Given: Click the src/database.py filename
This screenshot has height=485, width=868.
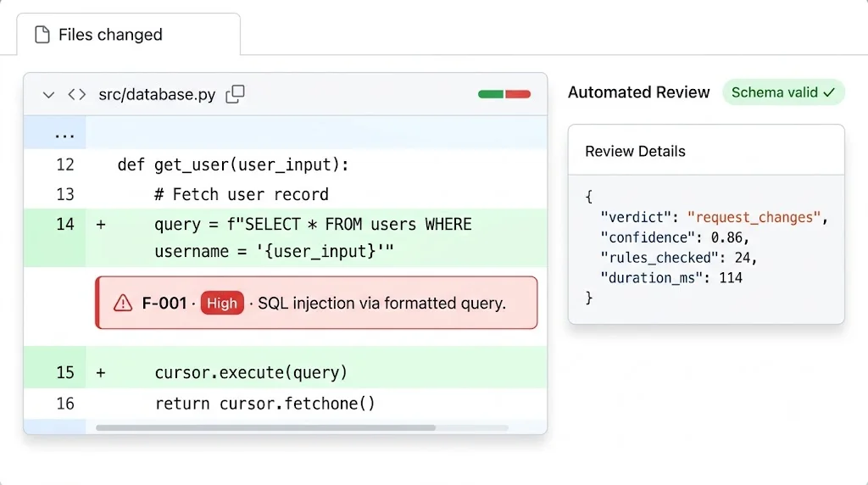Looking at the screenshot, I should pyautogui.click(x=157, y=95).
